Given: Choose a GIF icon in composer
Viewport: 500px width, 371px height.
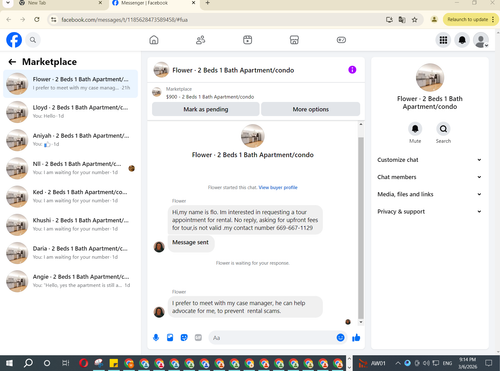Looking at the screenshot, I should point(198,338).
